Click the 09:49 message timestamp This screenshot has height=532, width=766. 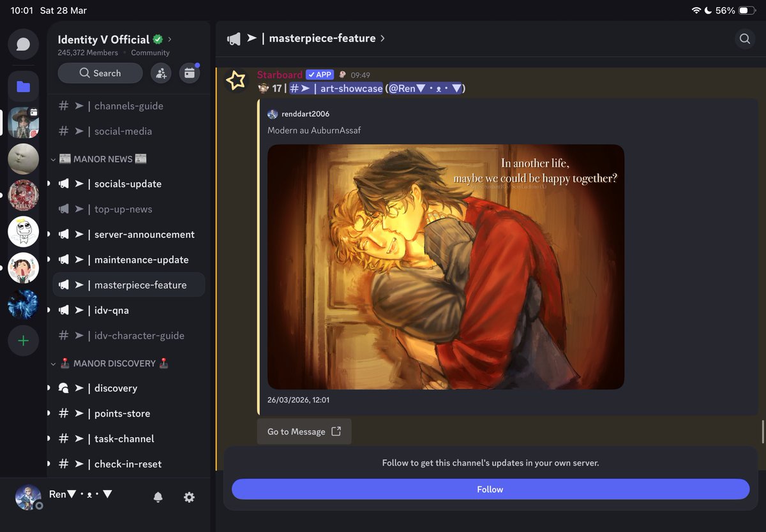click(361, 75)
